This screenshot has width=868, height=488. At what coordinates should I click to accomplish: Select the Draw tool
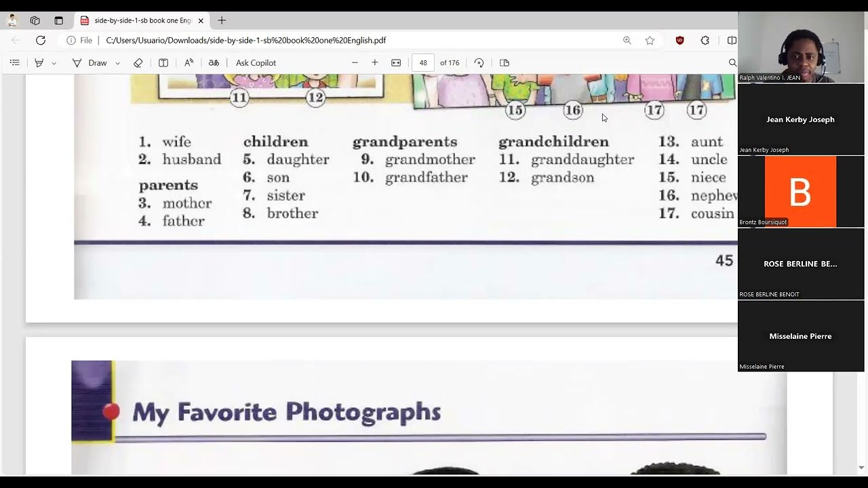(90, 62)
